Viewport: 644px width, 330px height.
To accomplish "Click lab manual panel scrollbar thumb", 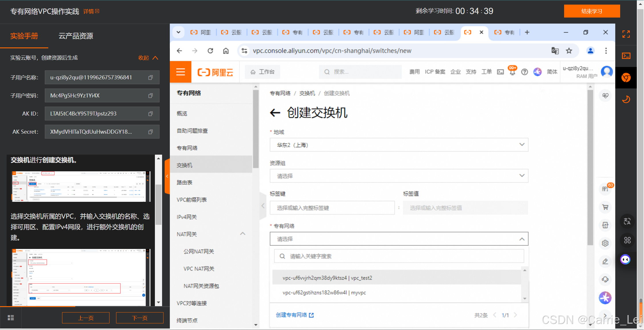I will (x=158, y=204).
